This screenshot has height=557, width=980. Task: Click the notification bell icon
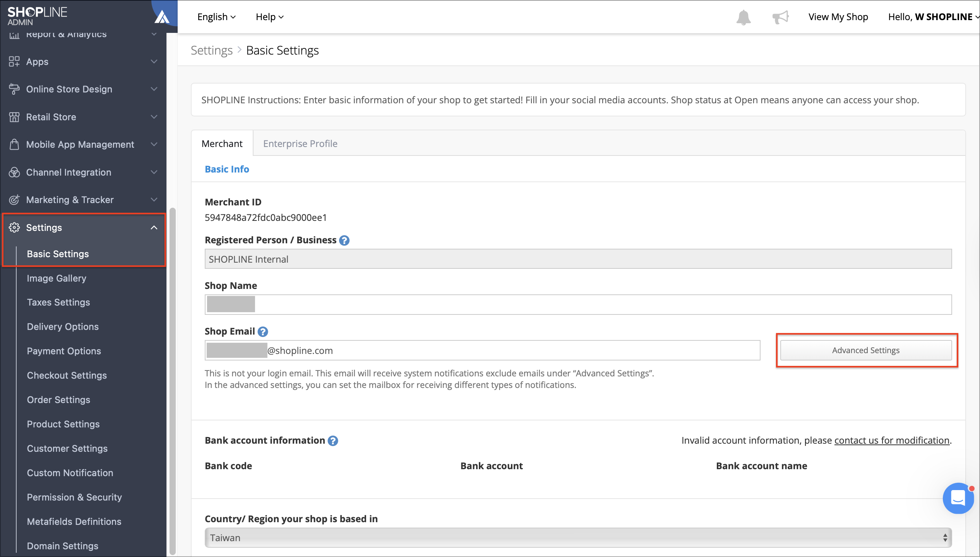(x=743, y=17)
